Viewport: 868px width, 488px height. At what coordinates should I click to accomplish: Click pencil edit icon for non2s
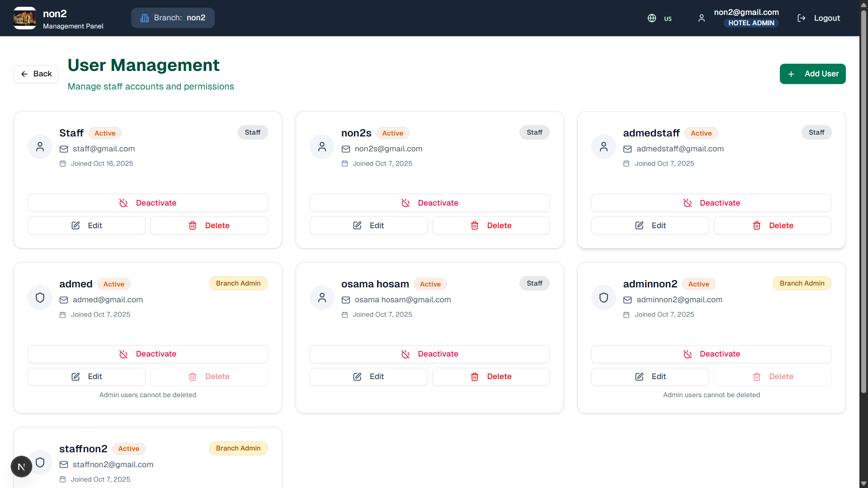click(x=357, y=225)
